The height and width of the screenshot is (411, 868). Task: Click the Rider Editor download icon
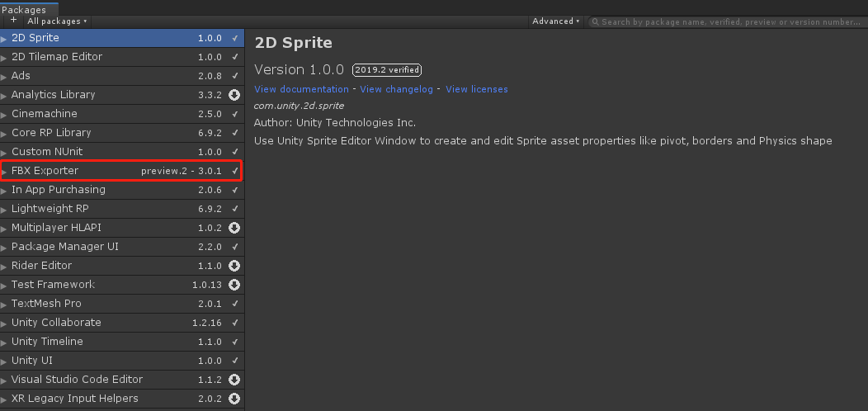click(x=234, y=266)
